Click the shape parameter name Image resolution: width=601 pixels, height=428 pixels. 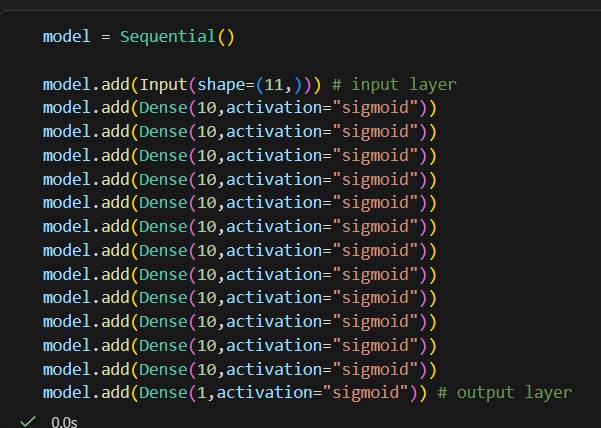pos(221,84)
